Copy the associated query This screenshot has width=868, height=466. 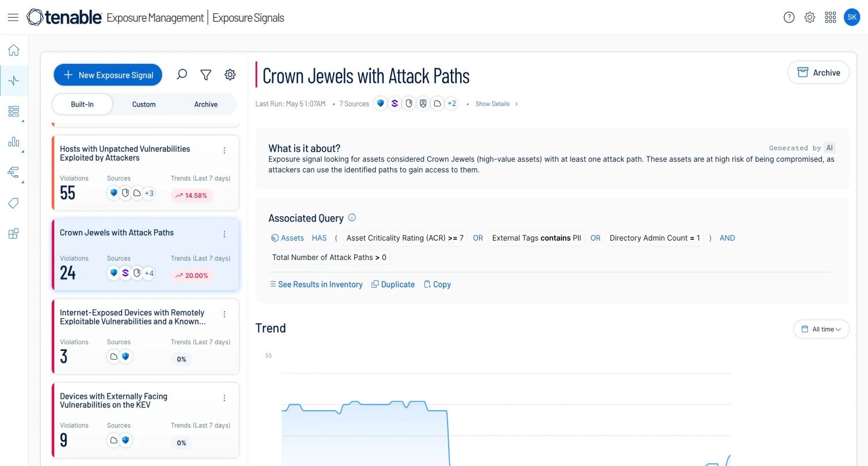tap(437, 284)
